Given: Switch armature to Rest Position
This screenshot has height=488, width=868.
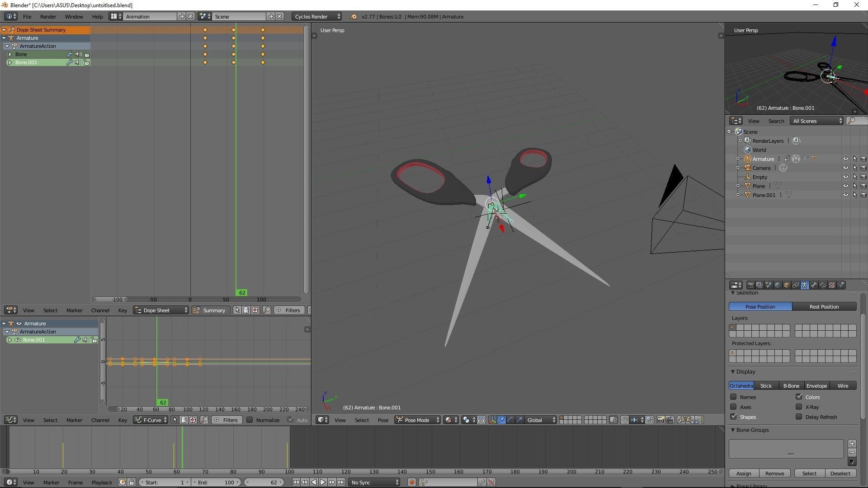Looking at the screenshot, I should point(824,306).
